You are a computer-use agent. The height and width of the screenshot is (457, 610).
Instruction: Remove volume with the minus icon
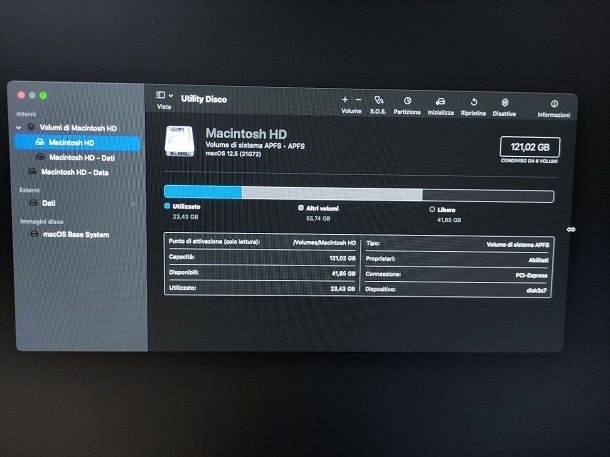coord(358,100)
